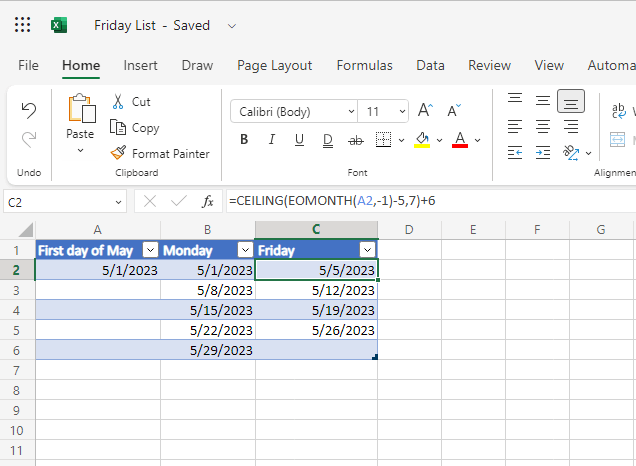Open the File menu
The height and width of the screenshot is (466, 636).
click(28, 65)
